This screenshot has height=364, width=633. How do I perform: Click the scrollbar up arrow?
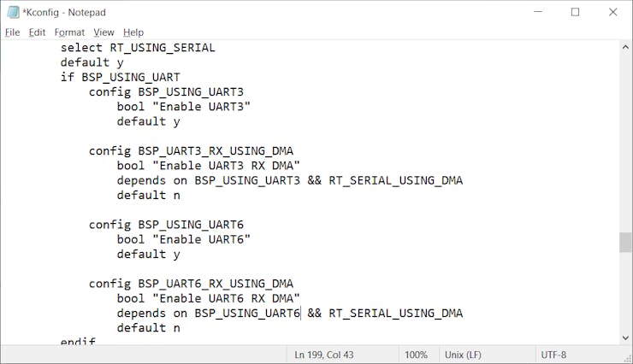tap(625, 46)
